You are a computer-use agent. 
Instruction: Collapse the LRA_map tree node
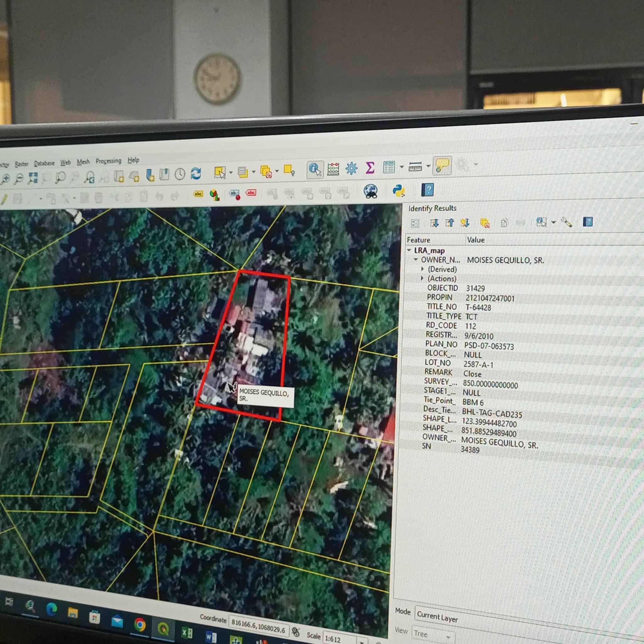[409, 250]
